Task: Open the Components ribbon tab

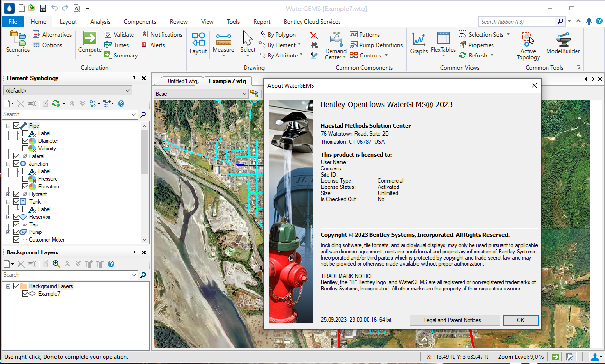Action: 140,22
